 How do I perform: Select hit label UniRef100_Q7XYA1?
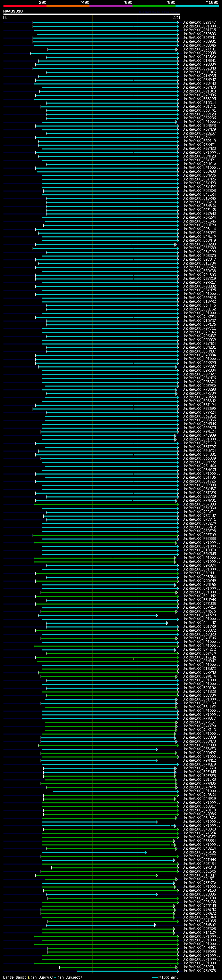click(x=199, y=49)
